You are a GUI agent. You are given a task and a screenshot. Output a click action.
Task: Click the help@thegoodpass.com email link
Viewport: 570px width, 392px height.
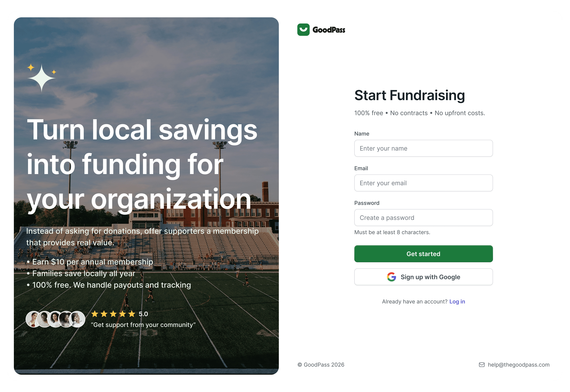click(x=519, y=365)
